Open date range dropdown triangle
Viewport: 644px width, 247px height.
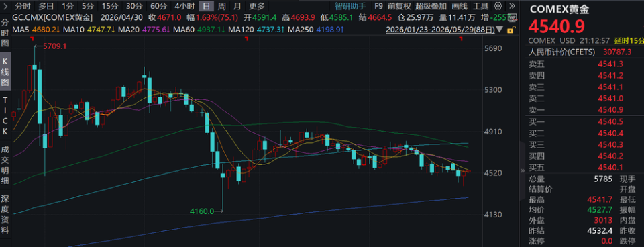point(500,30)
